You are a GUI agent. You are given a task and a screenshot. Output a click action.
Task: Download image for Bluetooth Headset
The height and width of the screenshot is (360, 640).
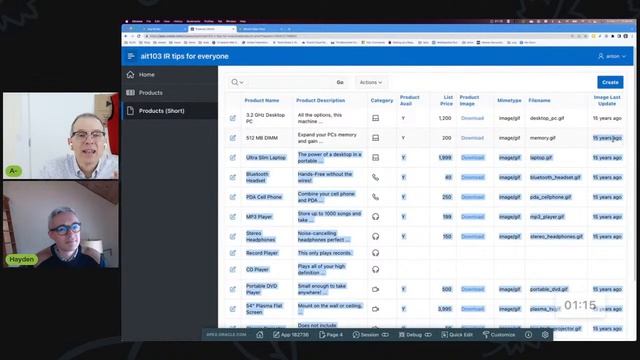pos(472,177)
